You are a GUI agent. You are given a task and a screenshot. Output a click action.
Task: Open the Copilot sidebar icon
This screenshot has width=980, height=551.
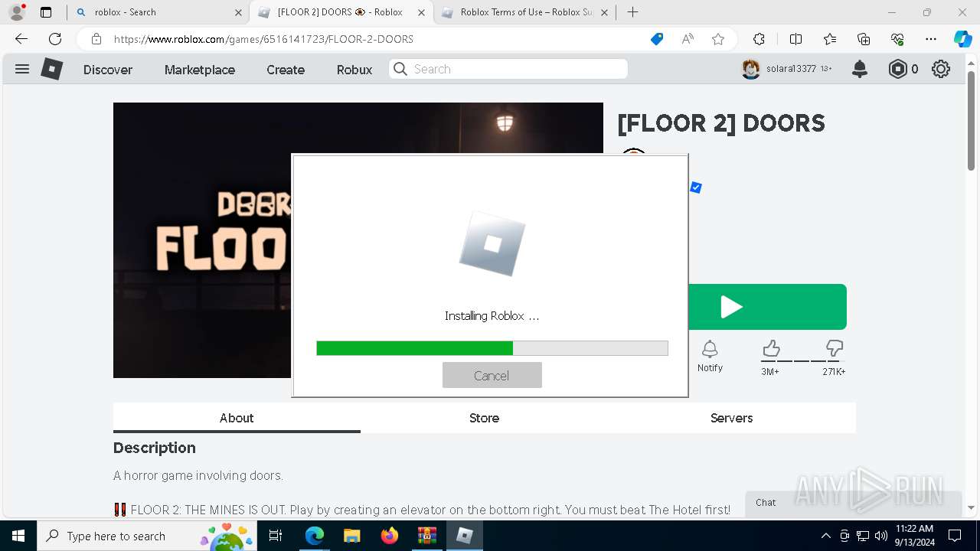point(962,39)
